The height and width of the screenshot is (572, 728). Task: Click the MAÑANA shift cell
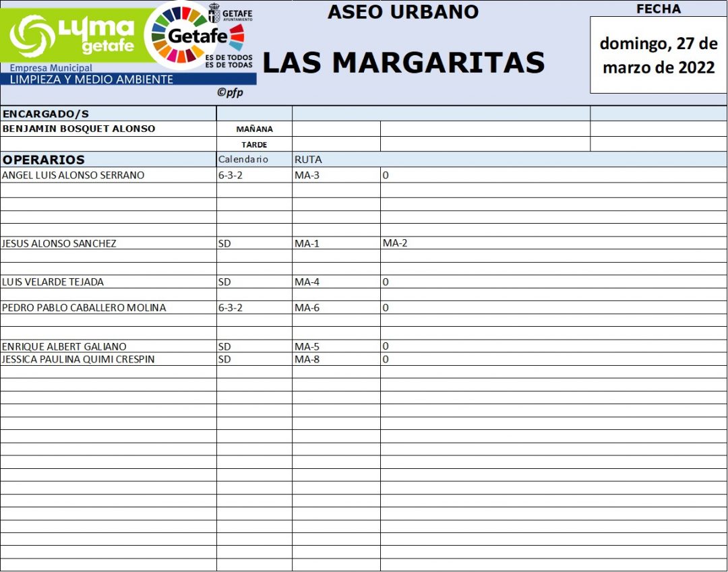click(254, 129)
